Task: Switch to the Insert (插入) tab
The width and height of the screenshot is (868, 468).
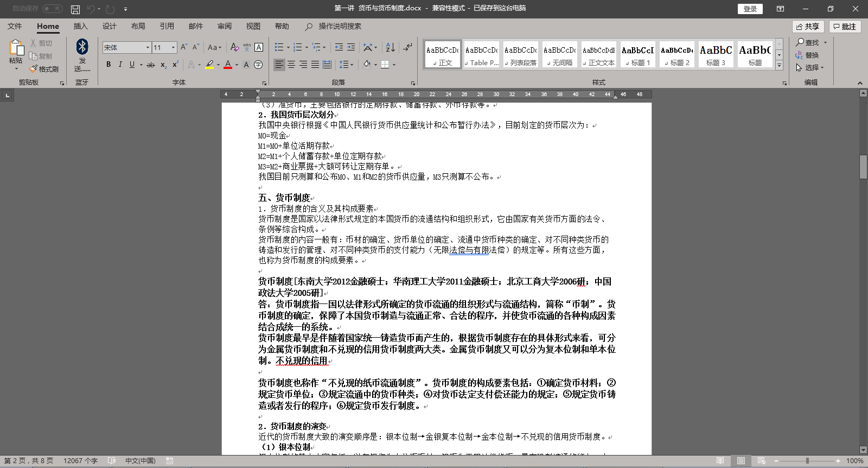Action: pos(80,26)
